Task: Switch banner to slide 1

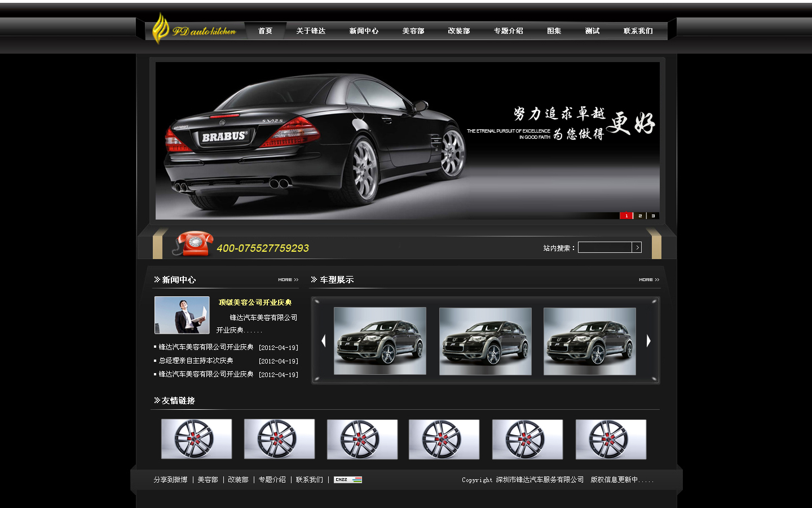Action: [x=626, y=216]
